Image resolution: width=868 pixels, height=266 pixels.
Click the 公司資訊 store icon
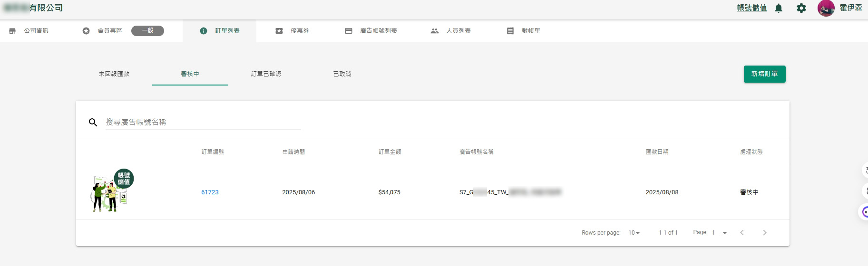coord(13,31)
